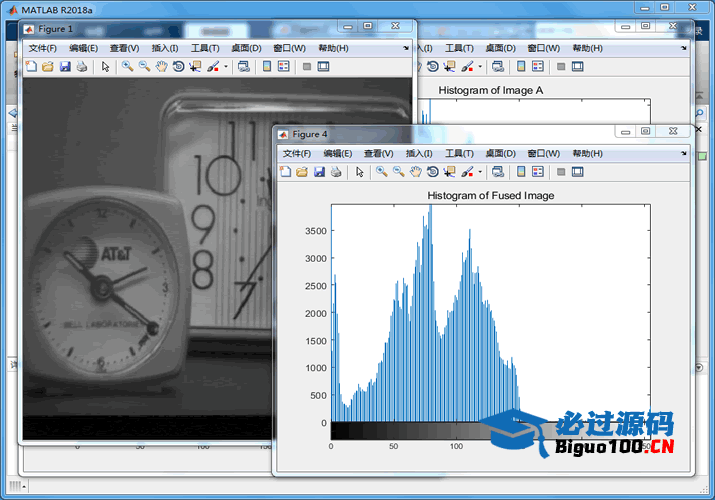Open 工具(T) menu in Image A histogram window
This screenshot has height=500, width=715.
tap(459, 48)
